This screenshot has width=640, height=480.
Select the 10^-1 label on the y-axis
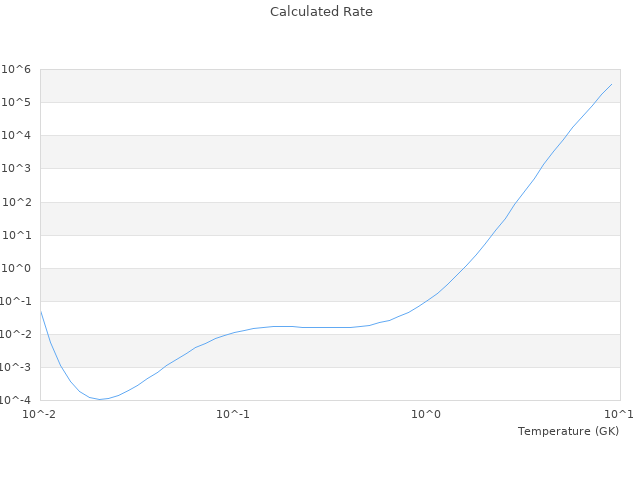15,301
